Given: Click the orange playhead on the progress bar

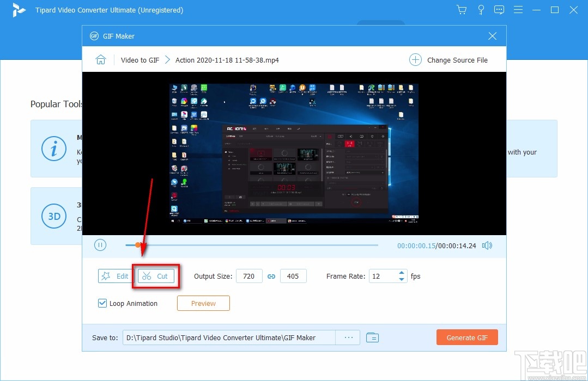Looking at the screenshot, I should point(138,245).
